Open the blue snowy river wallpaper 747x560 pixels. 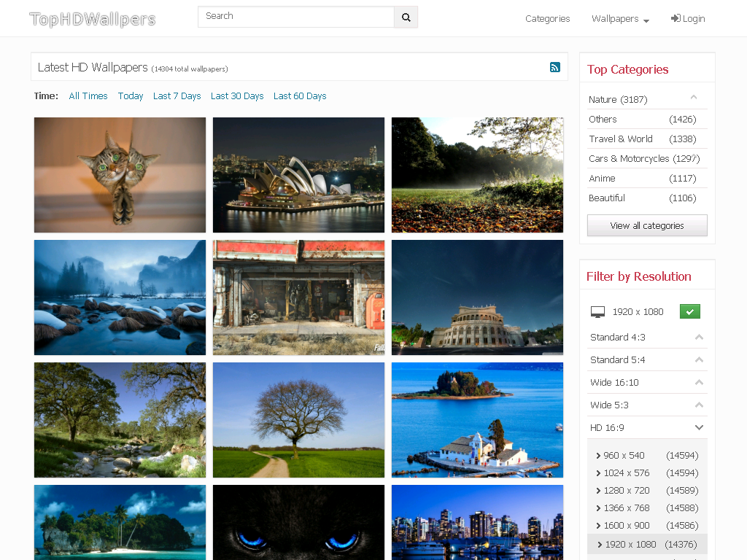click(x=120, y=297)
